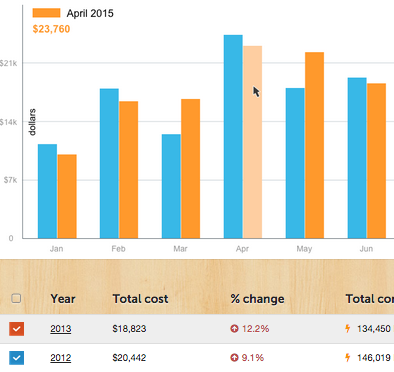Click the Jan axis label

(56, 249)
